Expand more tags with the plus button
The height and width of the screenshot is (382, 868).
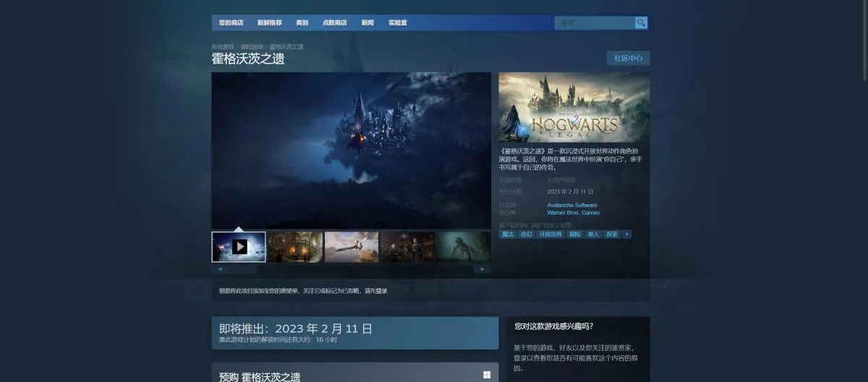coord(627,234)
